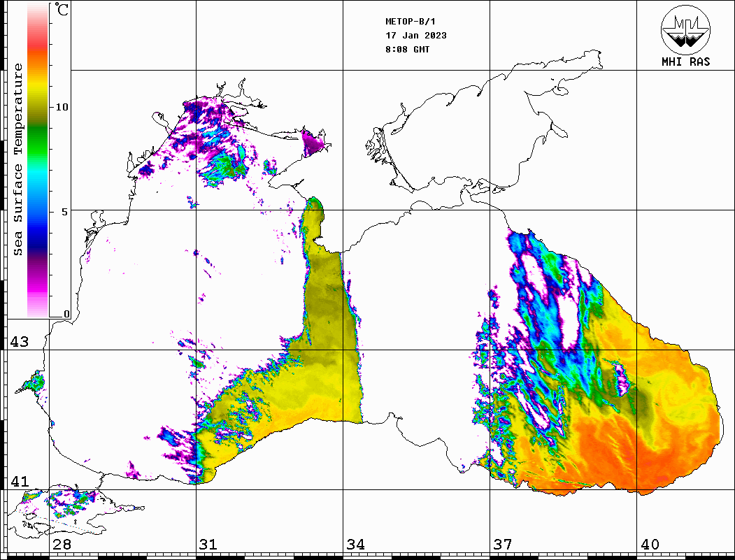This screenshot has width=735, height=560.
Task: Click the °C unit label
Action: click(x=62, y=9)
